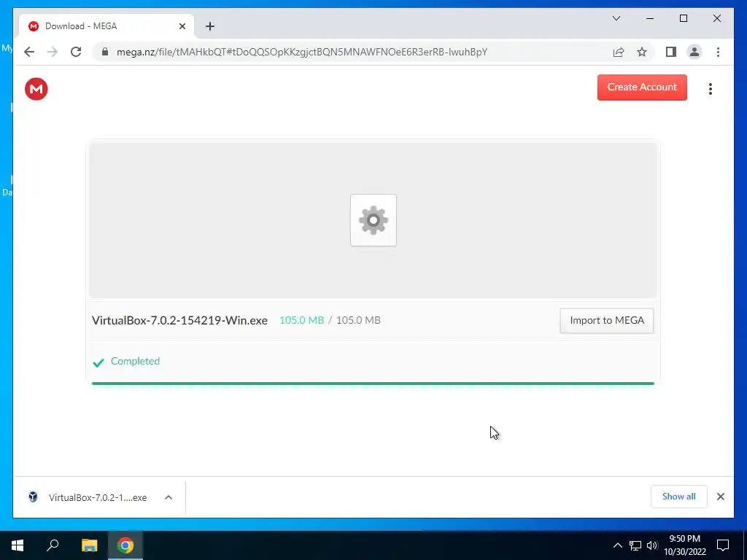Click the address bar URL
The height and width of the screenshot is (560, 747).
point(301,52)
